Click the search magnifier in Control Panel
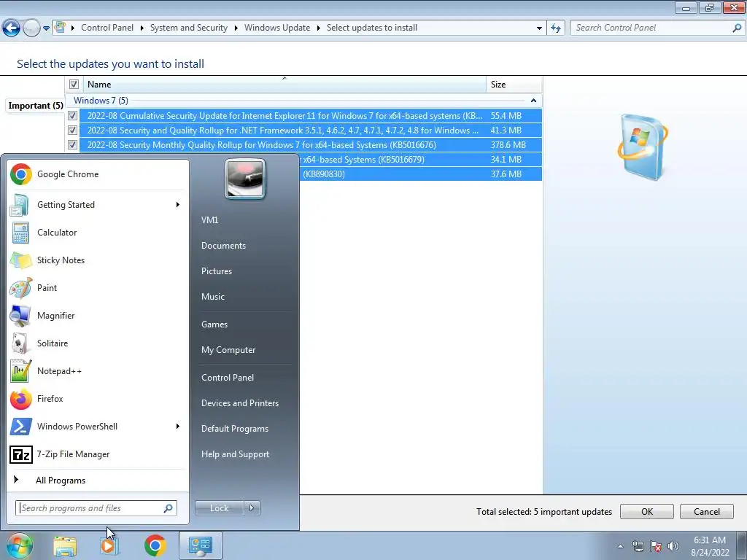The width and height of the screenshot is (747, 560). [737, 28]
